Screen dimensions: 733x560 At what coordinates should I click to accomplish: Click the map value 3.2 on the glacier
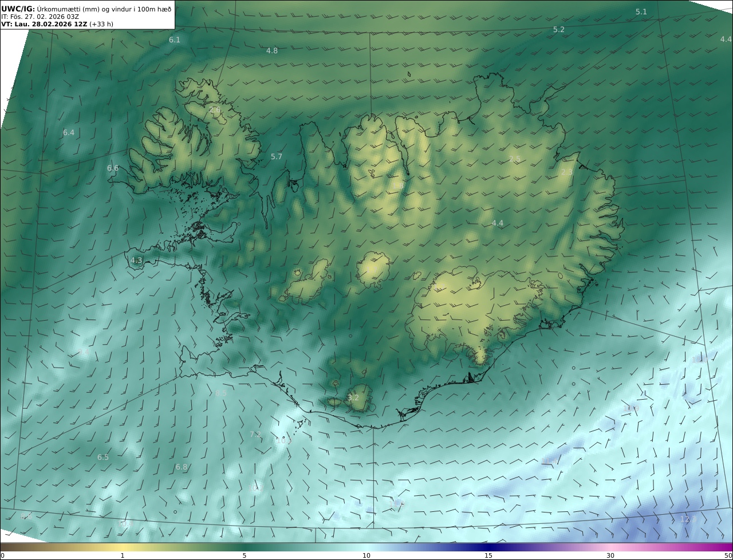353,398
